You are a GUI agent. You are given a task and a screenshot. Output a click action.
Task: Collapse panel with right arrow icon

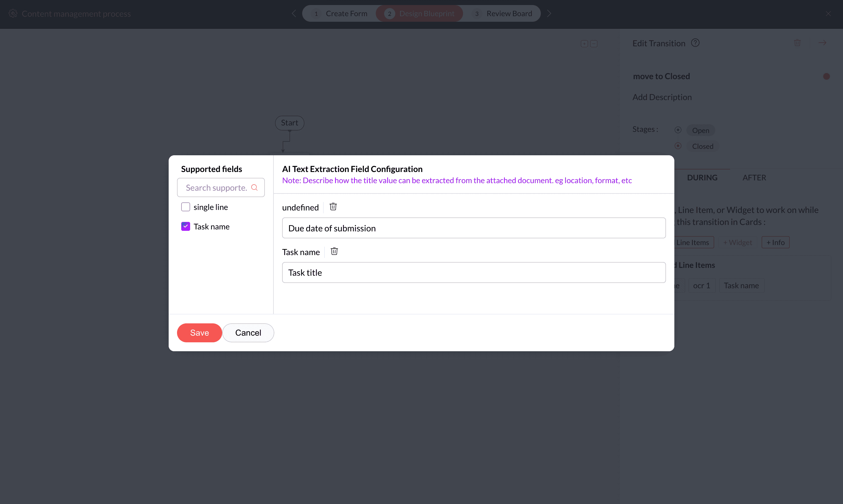822,43
